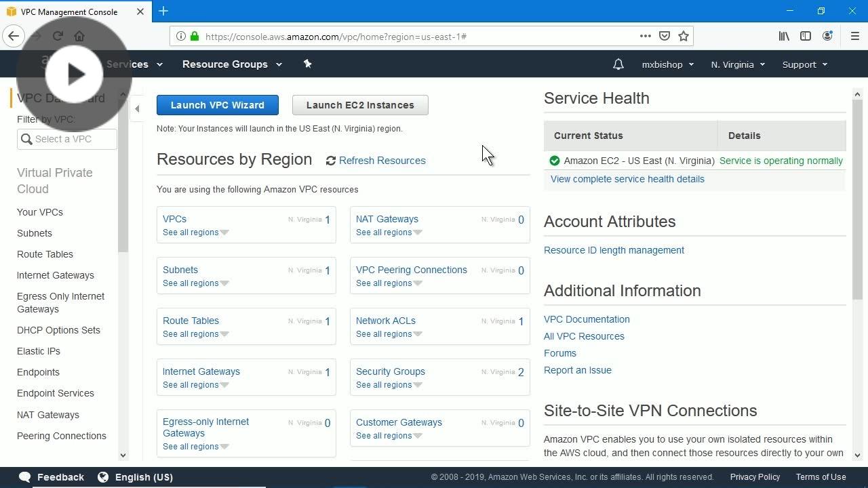This screenshot has height=488, width=868.
Task: Expand See all regions under VPCs
Action: [x=195, y=232]
